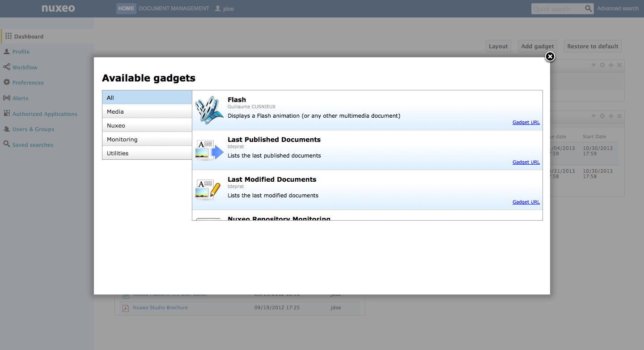Select the Flash gadget title

(x=237, y=100)
